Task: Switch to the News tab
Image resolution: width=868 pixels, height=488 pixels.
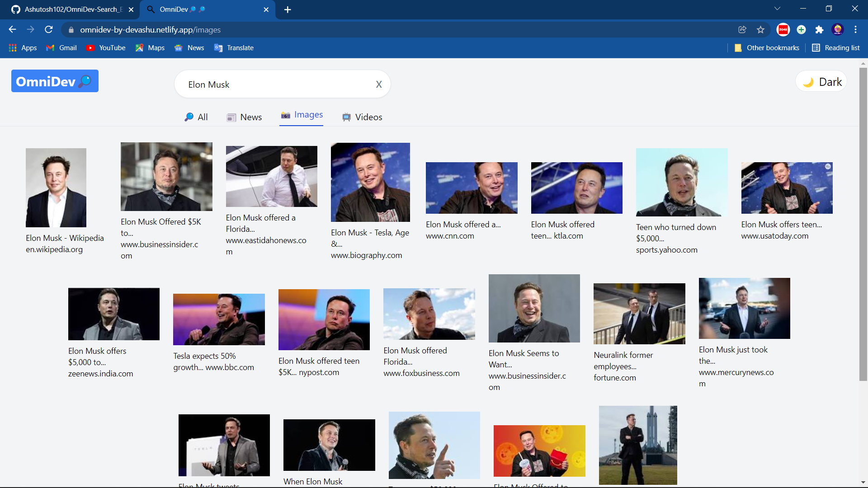Action: click(244, 117)
